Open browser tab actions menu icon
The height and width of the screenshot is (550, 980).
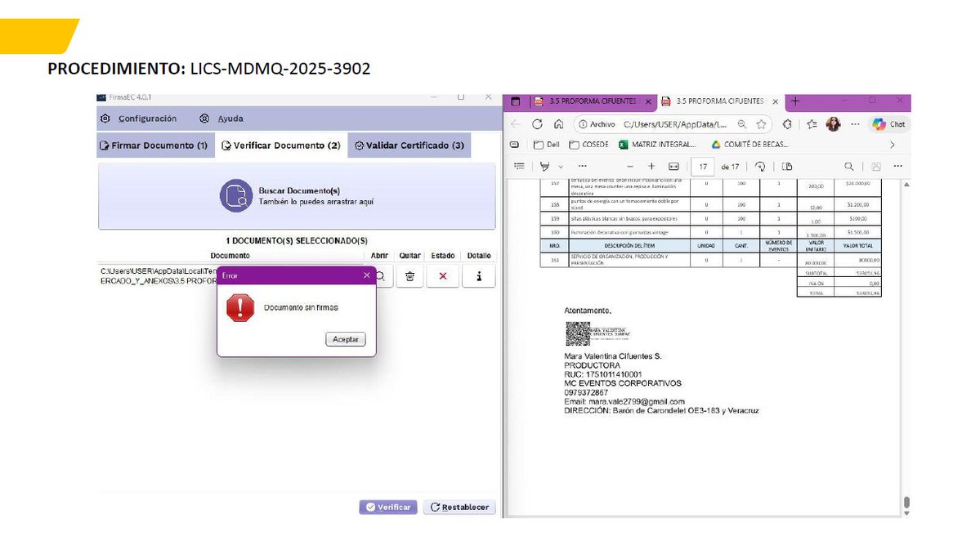[516, 101]
